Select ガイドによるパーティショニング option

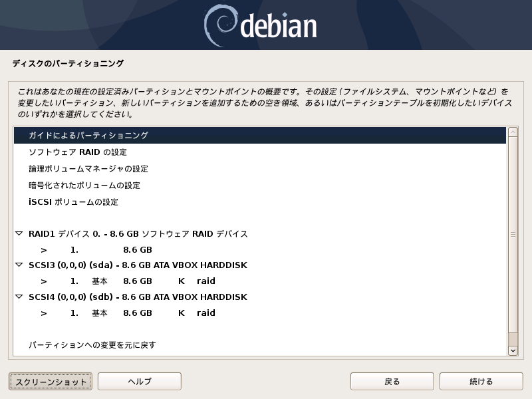click(260, 136)
